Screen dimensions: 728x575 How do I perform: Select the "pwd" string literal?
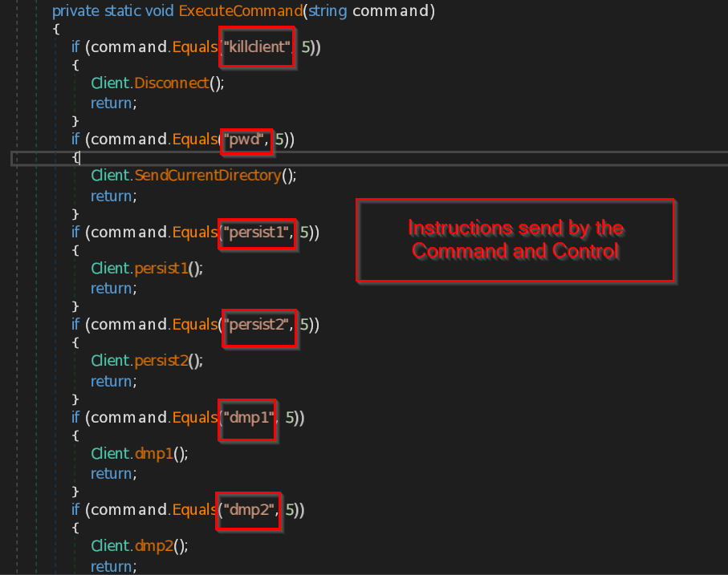tap(246, 140)
